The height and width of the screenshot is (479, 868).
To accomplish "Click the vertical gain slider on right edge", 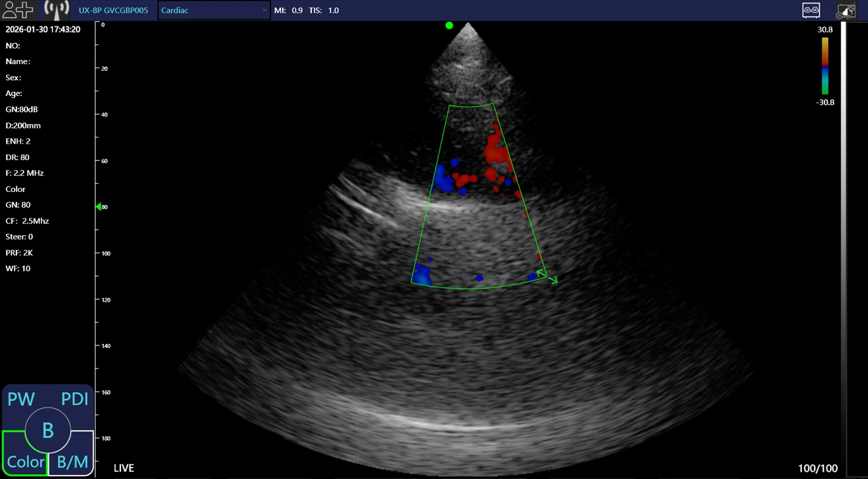I will (844, 245).
